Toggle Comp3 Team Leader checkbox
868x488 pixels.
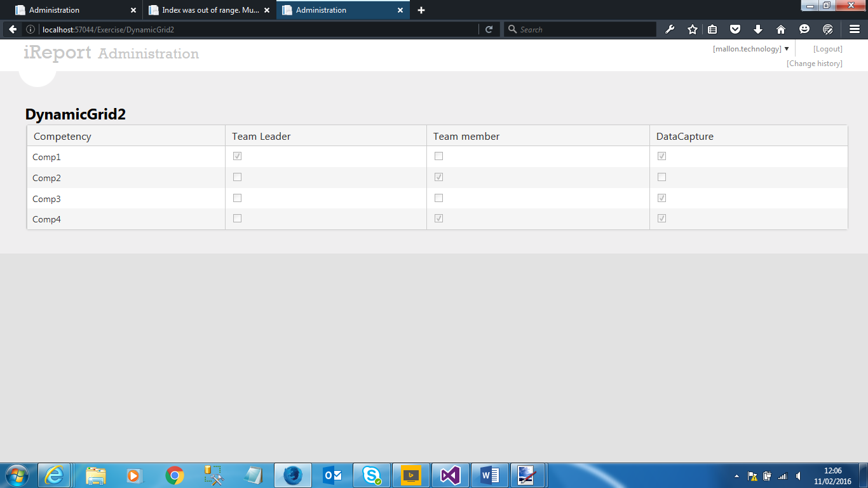click(x=238, y=198)
